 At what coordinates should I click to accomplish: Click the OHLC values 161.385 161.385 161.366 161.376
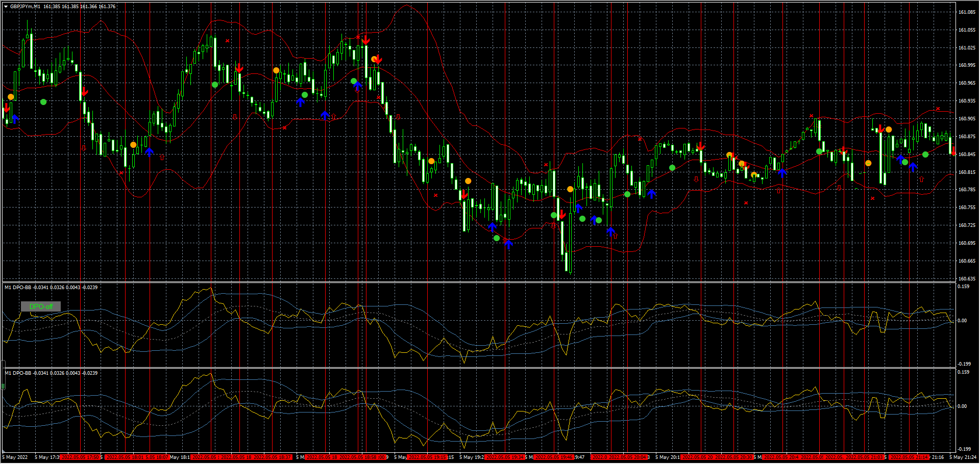click(x=79, y=7)
